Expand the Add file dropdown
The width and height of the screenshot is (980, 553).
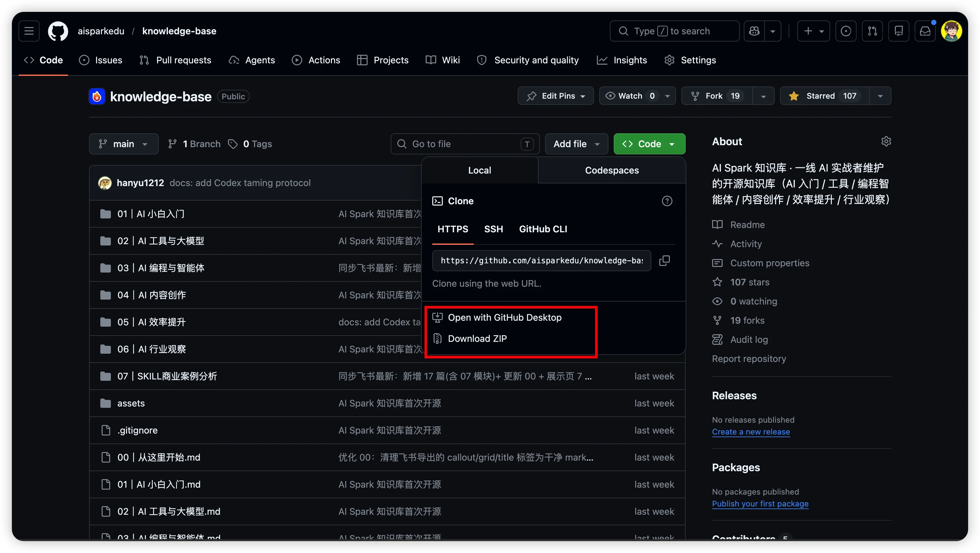pyautogui.click(x=576, y=144)
